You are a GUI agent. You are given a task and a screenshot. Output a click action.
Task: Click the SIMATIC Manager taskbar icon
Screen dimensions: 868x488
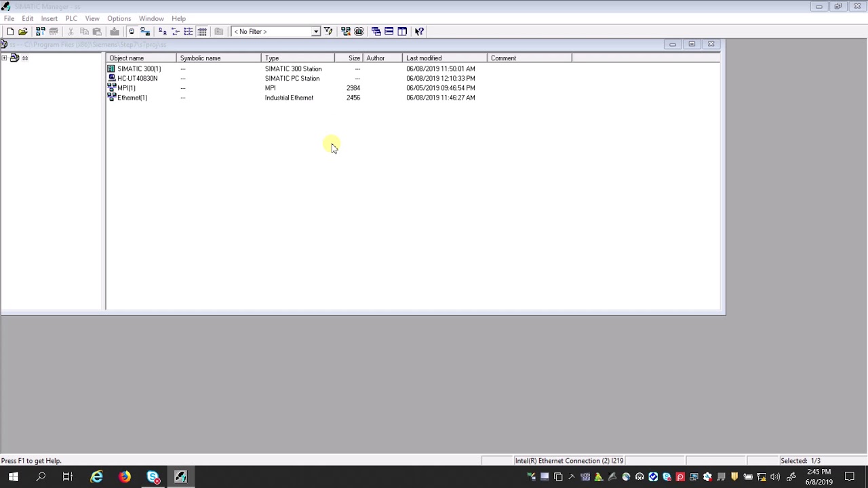(x=180, y=476)
